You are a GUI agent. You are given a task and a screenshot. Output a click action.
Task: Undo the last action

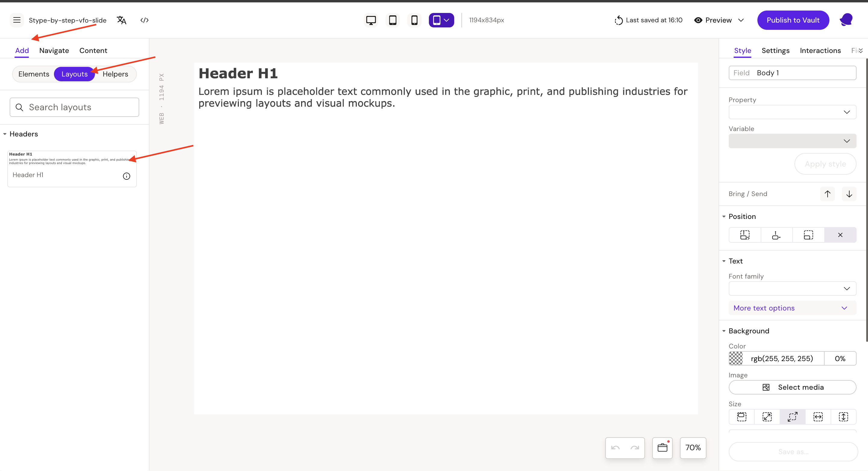(615, 448)
